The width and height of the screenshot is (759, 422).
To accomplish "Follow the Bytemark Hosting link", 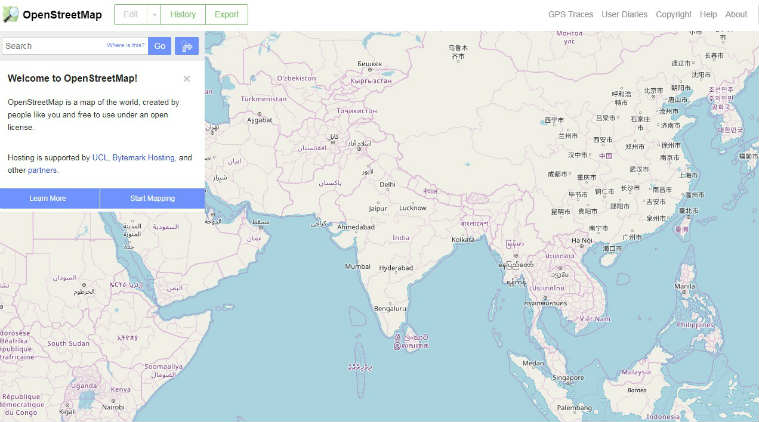I will pos(143,157).
